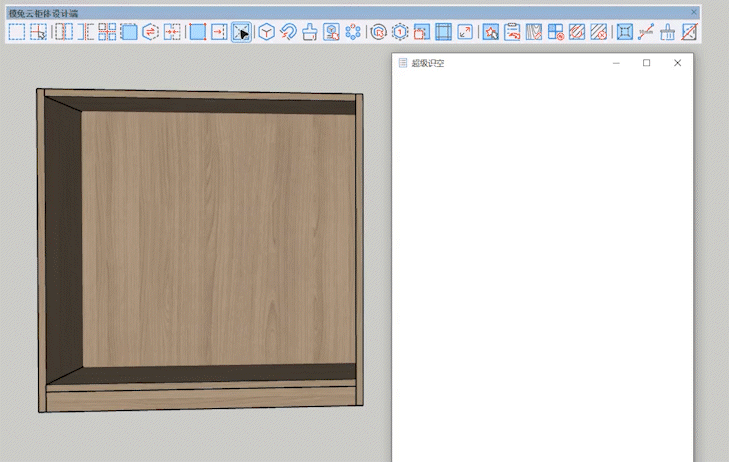Image resolution: width=730 pixels, height=462 pixels.
Task: Click the clipboard icon in the toolbar
Action: pyautogui.click(x=512, y=32)
